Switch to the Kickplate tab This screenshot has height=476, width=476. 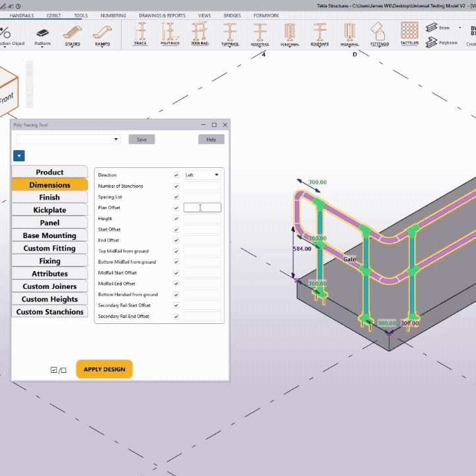(50, 210)
